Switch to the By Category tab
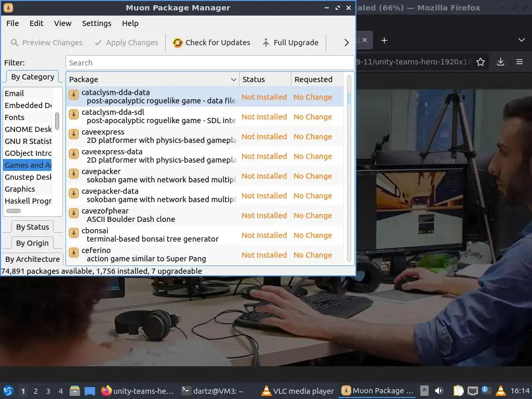Screen dimensions: 532x399 (33, 77)
